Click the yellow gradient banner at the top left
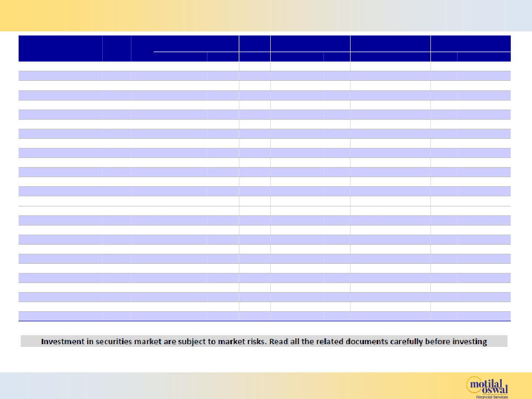This screenshot has height=399, width=532. point(43,15)
